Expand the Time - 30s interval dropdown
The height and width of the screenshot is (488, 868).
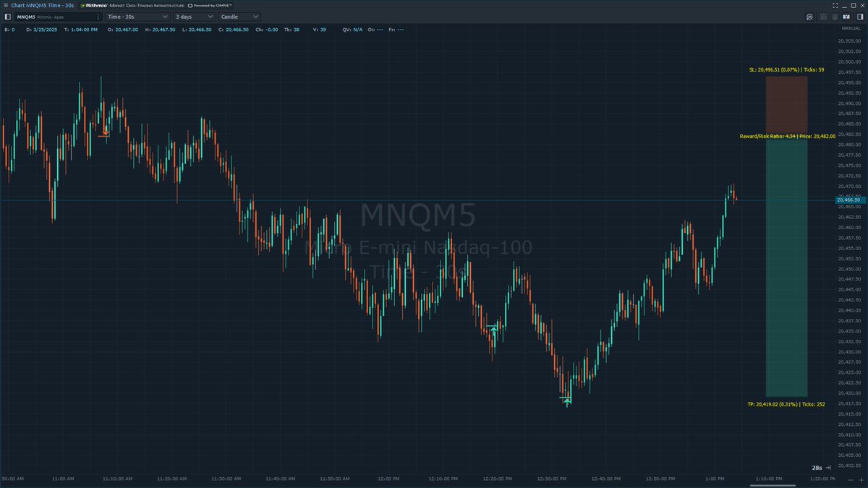(x=137, y=17)
